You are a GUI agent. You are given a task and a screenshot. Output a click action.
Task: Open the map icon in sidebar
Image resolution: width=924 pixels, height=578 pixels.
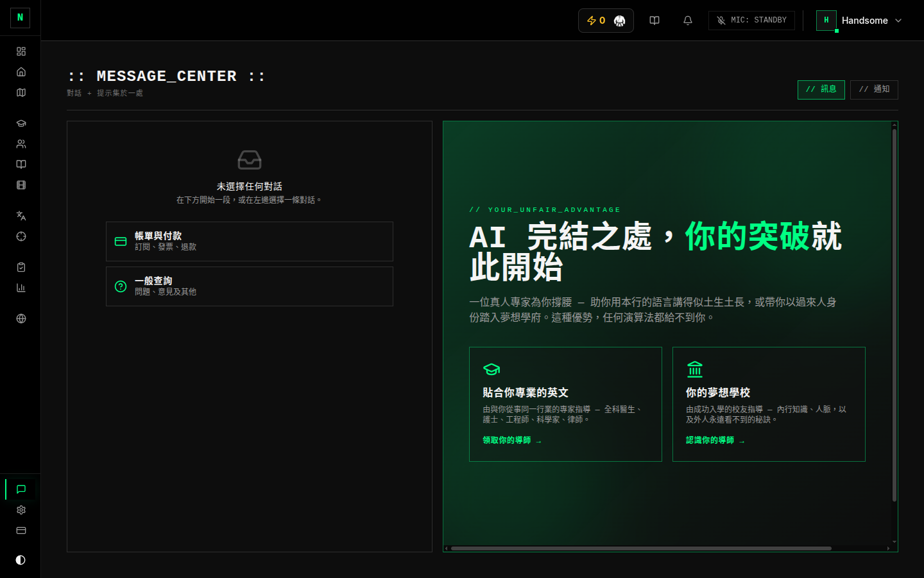coord(21,92)
